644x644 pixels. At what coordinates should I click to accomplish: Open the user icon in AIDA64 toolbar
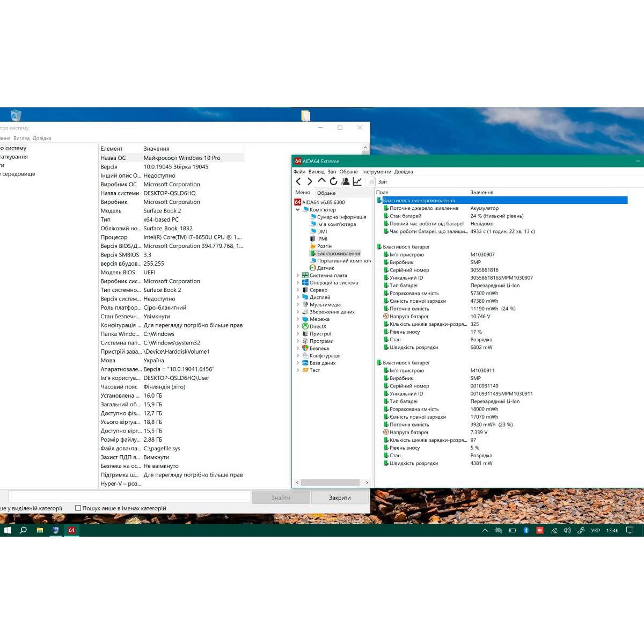(345, 181)
